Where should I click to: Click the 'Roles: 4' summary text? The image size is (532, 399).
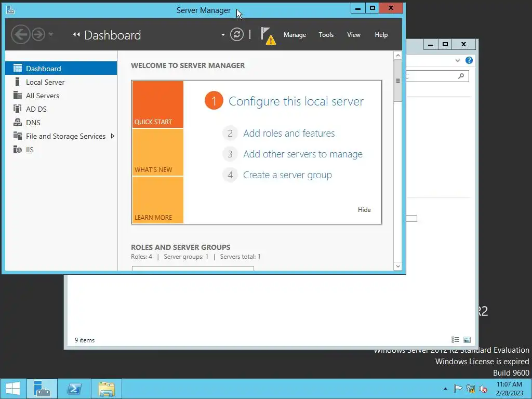coord(141,257)
